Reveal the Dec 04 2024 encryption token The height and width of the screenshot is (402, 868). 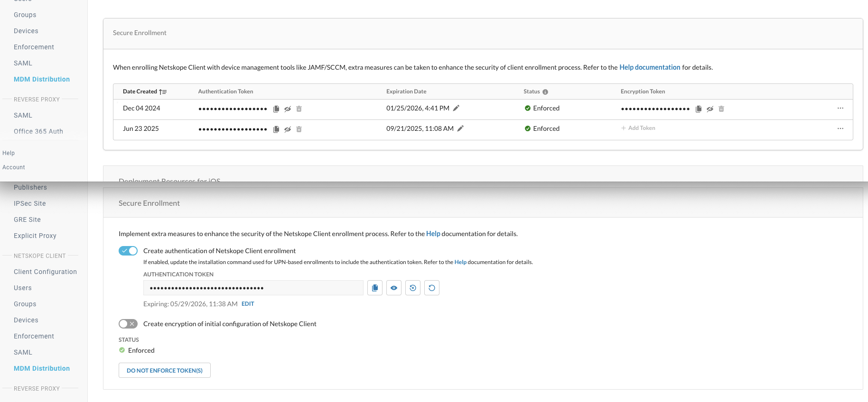[x=710, y=109]
